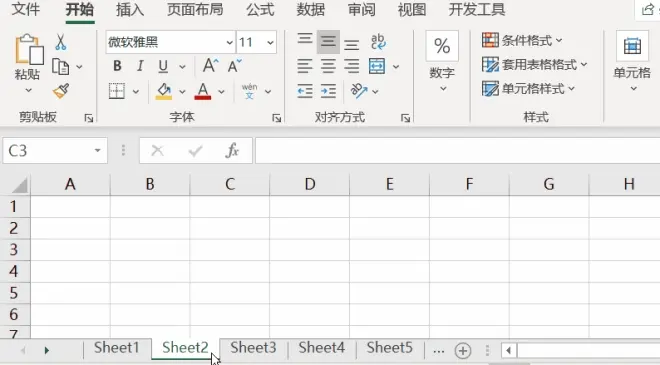Open underline style dropdown arrow

(182, 67)
